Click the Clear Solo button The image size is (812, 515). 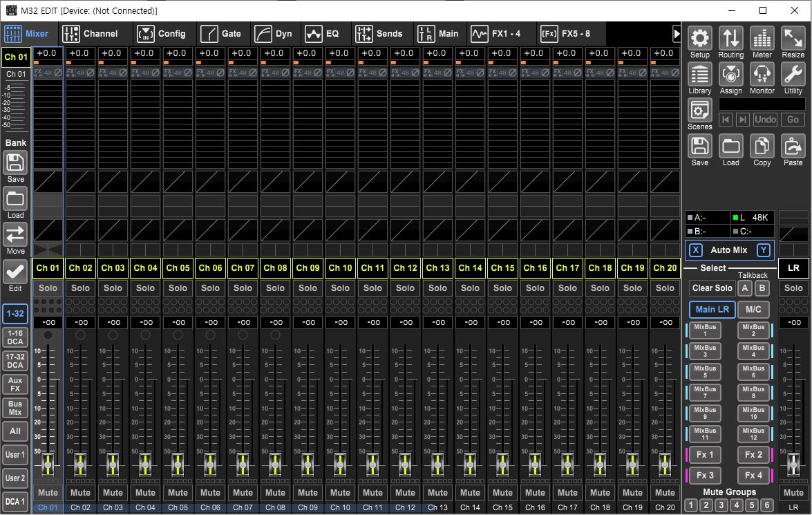click(712, 288)
